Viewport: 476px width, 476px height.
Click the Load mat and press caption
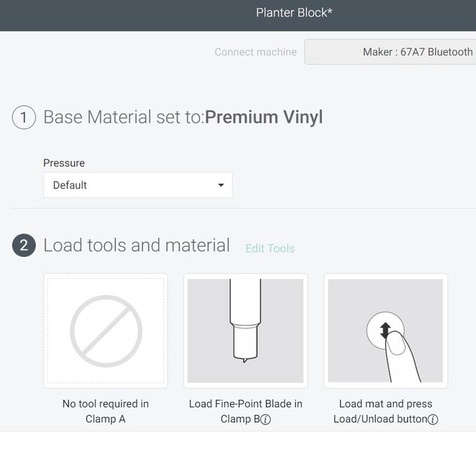(x=386, y=404)
